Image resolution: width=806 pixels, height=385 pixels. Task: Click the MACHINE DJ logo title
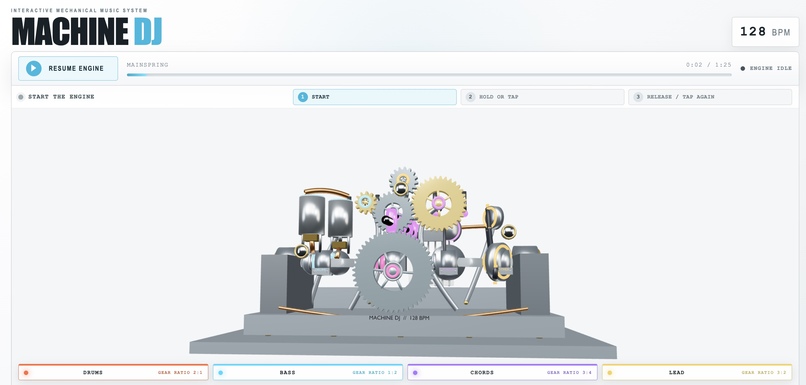tap(87, 31)
